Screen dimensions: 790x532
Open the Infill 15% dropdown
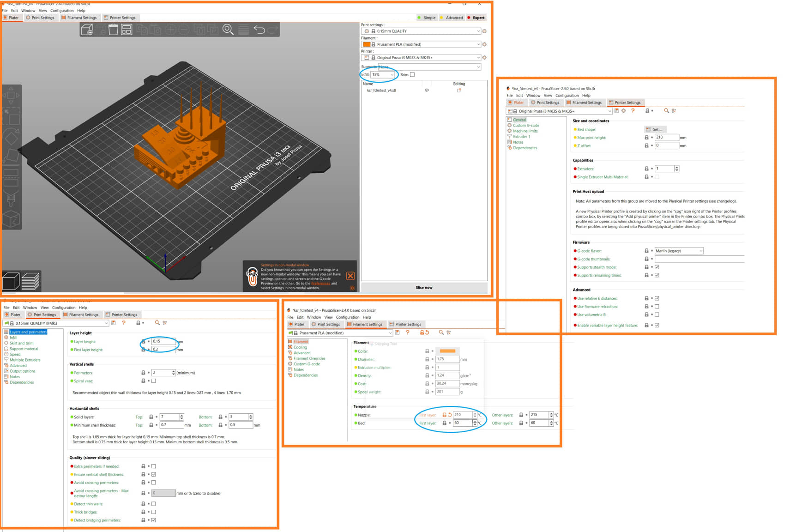(x=383, y=75)
